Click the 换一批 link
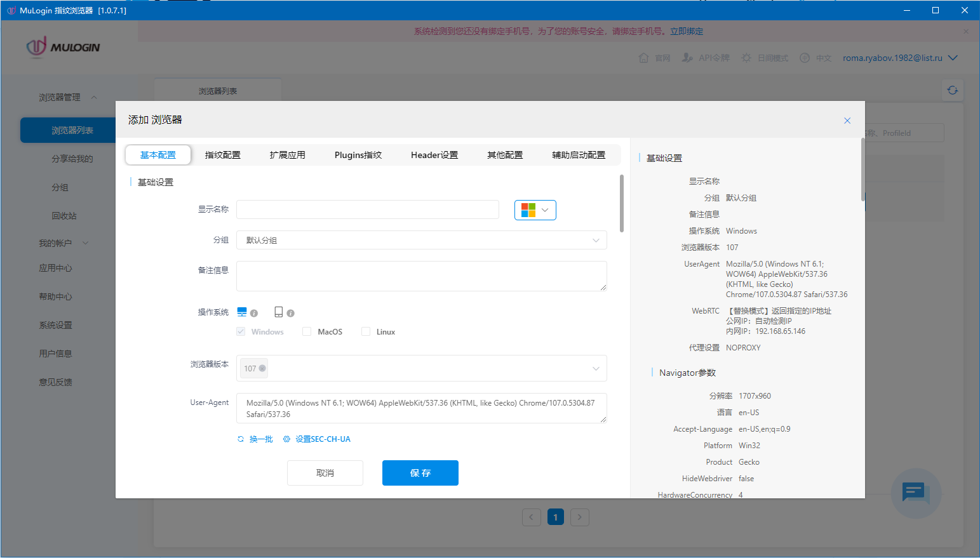Image resolution: width=980 pixels, height=558 pixels. click(x=261, y=439)
